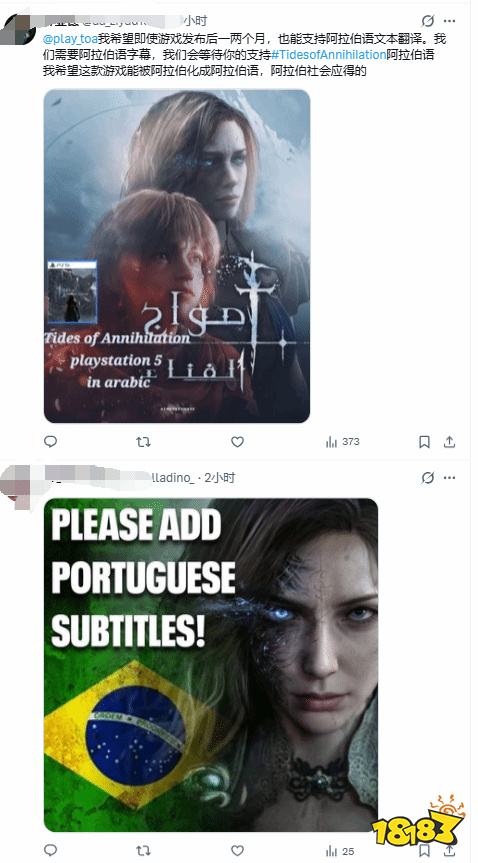Retweet the Portuguese subtitles post
Image resolution: width=478 pixels, height=863 pixels.
pos(143,850)
